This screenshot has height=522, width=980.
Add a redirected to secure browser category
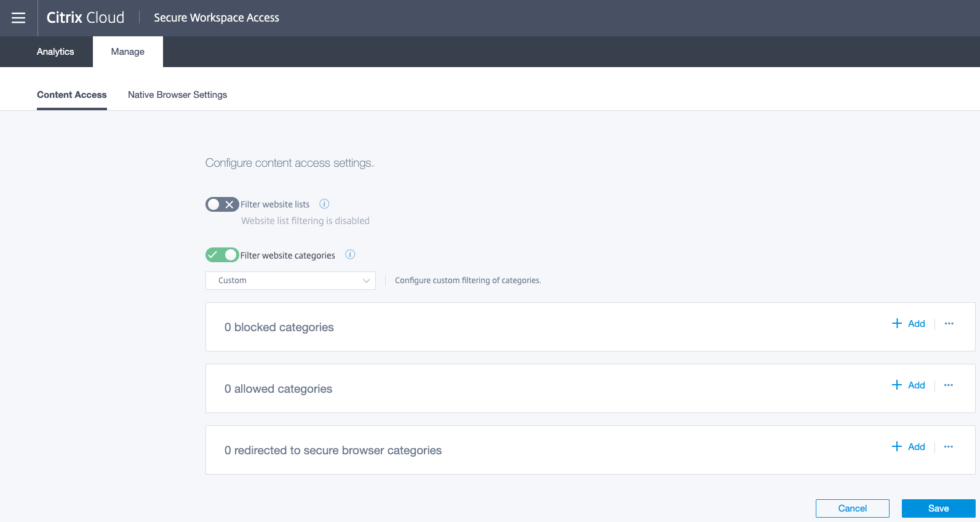(909, 447)
